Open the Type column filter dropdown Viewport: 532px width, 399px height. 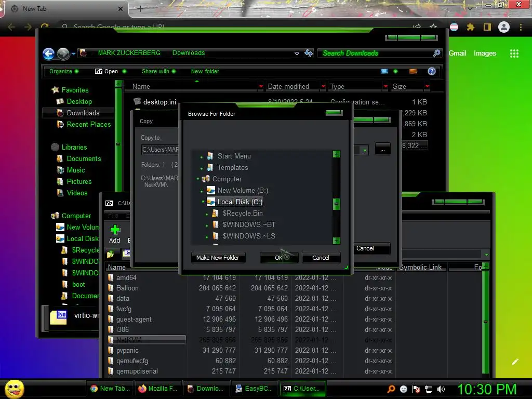click(x=385, y=87)
